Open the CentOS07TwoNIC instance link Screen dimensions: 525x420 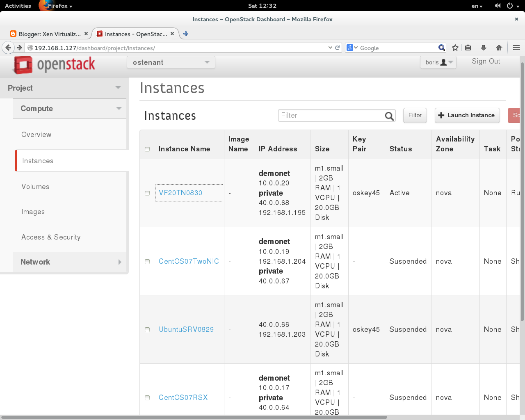pos(189,261)
